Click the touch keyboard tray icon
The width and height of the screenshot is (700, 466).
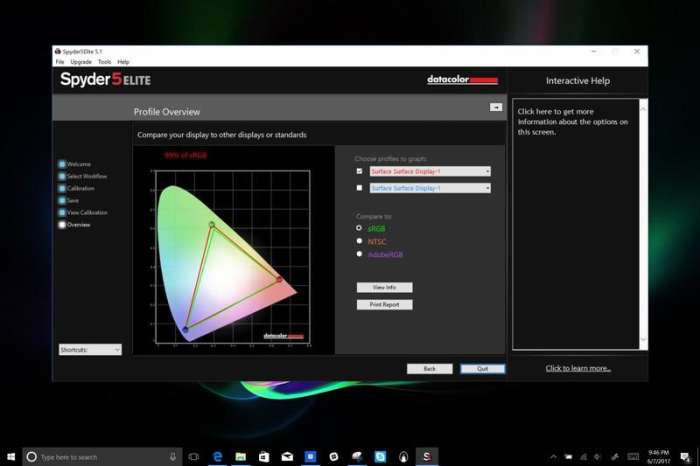pyautogui.click(x=633, y=457)
